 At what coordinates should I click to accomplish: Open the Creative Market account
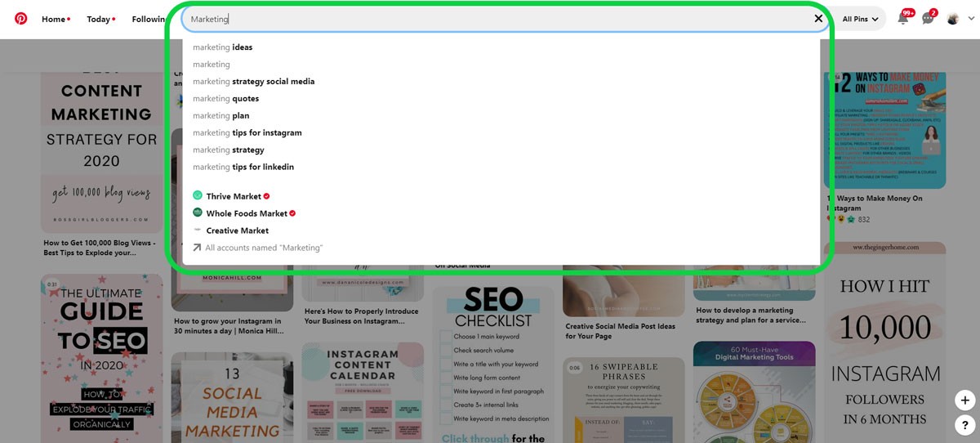pyautogui.click(x=238, y=230)
